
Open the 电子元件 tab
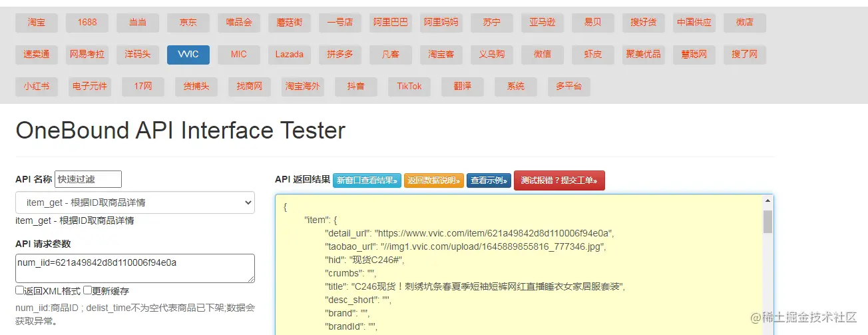90,87
